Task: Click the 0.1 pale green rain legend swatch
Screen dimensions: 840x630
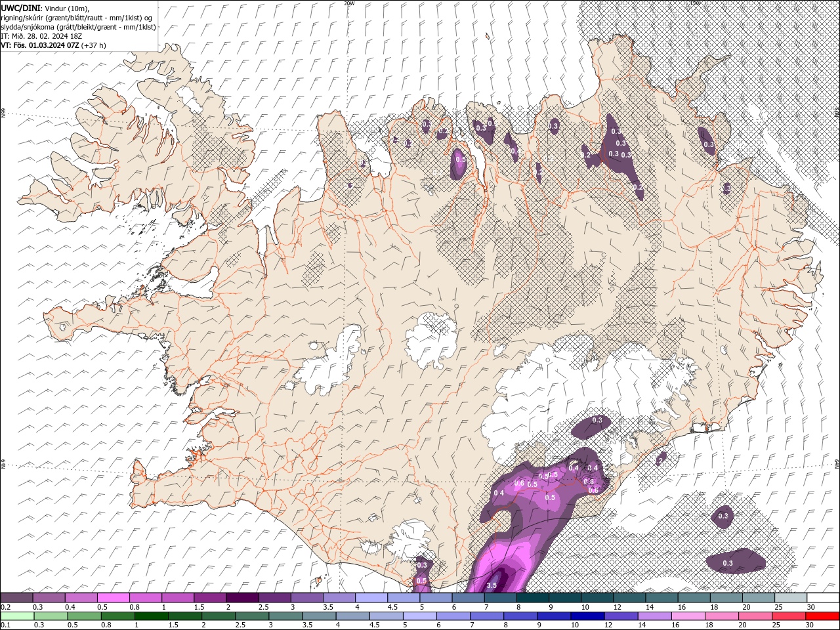Action: tap(17, 616)
